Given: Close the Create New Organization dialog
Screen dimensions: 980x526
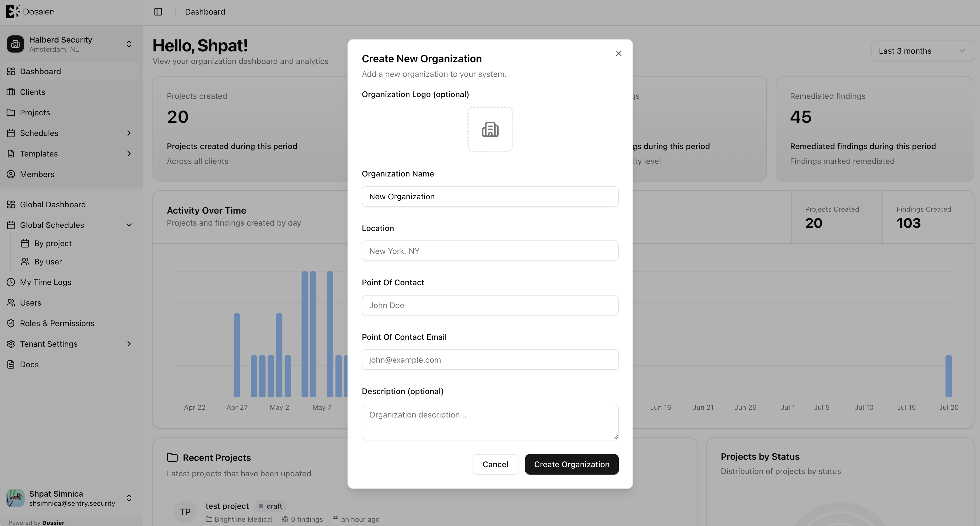Looking at the screenshot, I should (618, 54).
